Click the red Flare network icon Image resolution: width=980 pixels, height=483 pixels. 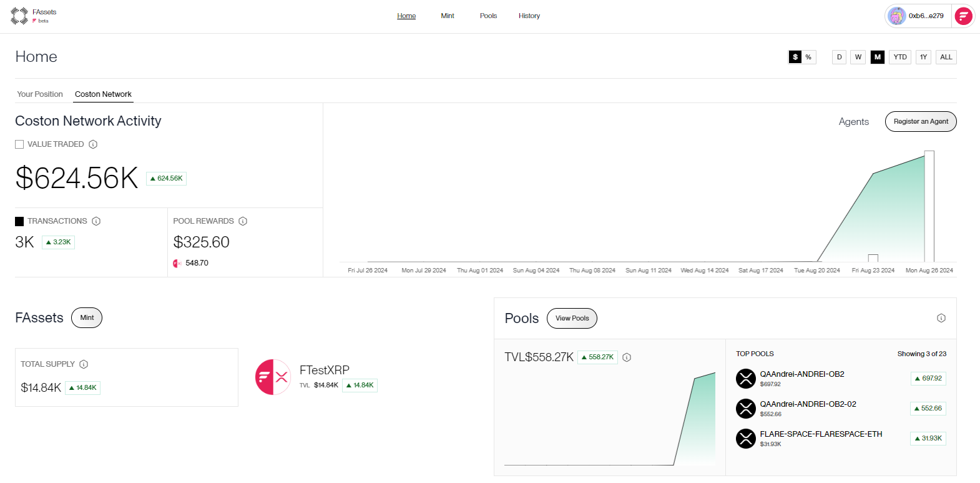963,16
